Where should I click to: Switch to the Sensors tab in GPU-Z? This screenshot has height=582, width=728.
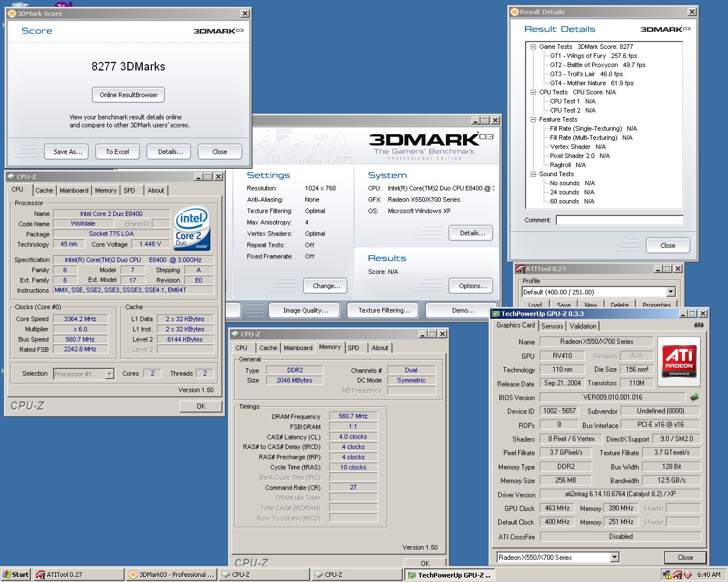(x=552, y=326)
